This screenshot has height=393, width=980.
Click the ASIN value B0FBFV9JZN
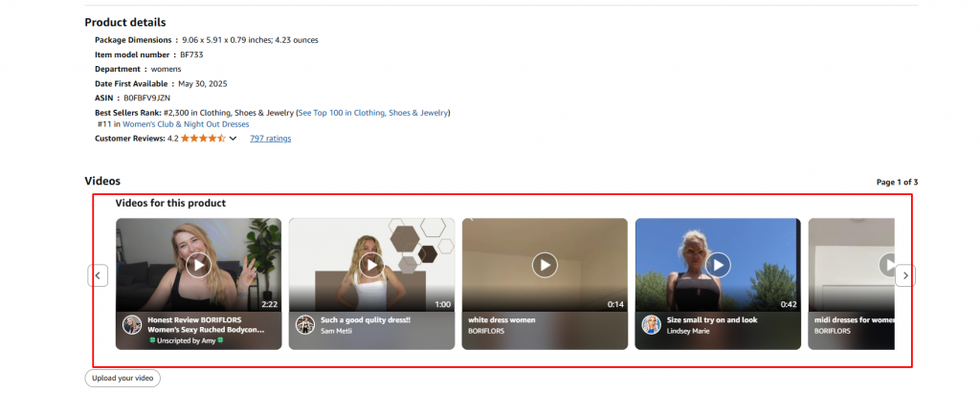click(146, 98)
